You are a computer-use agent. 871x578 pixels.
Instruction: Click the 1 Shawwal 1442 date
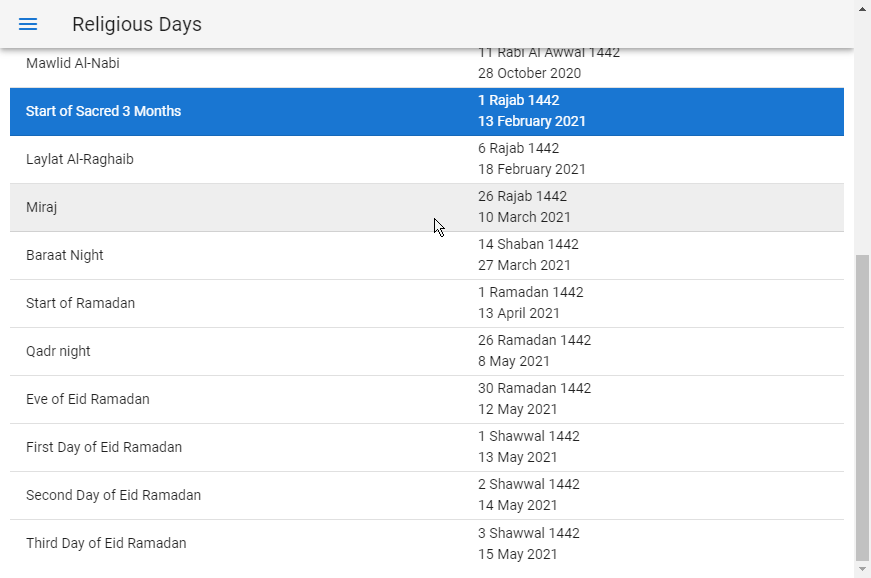point(529,436)
